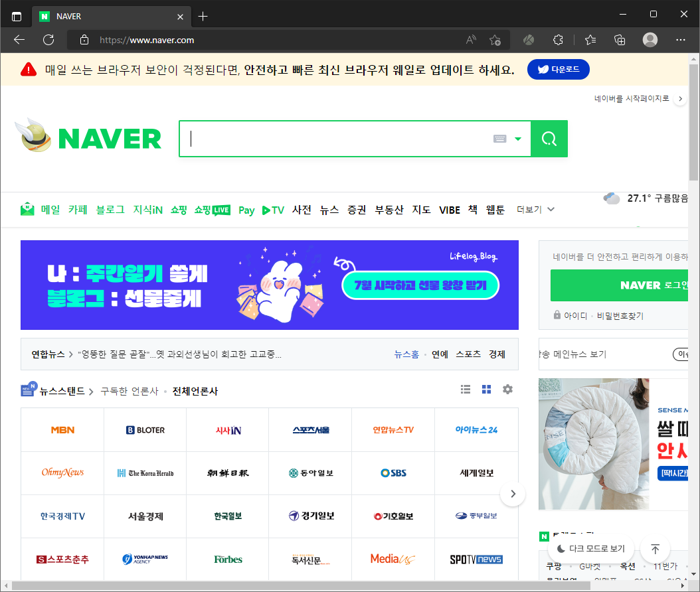Switch to 전체언론사 tab
The height and width of the screenshot is (592, 700).
pyautogui.click(x=195, y=392)
